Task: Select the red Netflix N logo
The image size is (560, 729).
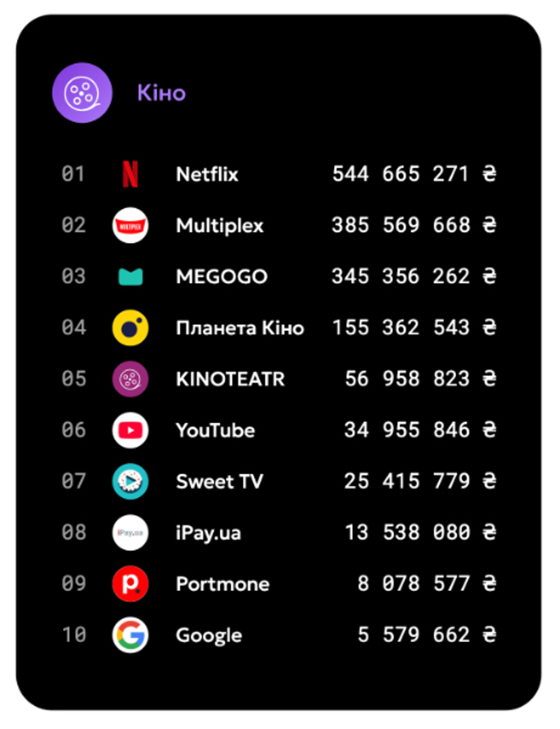Action: point(130,174)
